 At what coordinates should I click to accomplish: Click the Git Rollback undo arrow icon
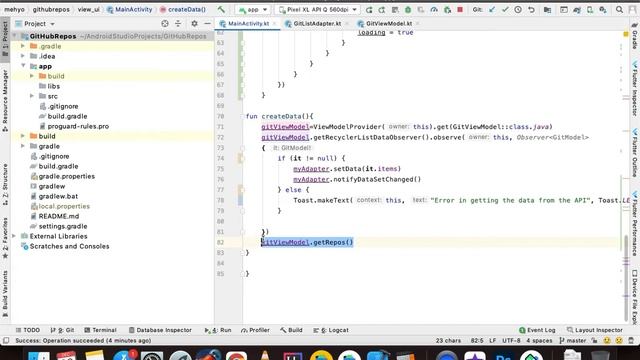point(531,9)
